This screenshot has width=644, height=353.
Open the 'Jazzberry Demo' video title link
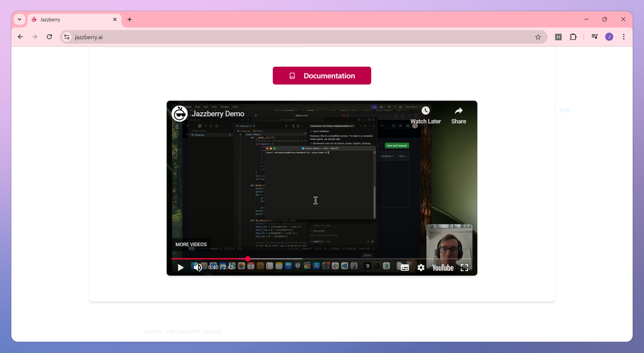click(218, 114)
